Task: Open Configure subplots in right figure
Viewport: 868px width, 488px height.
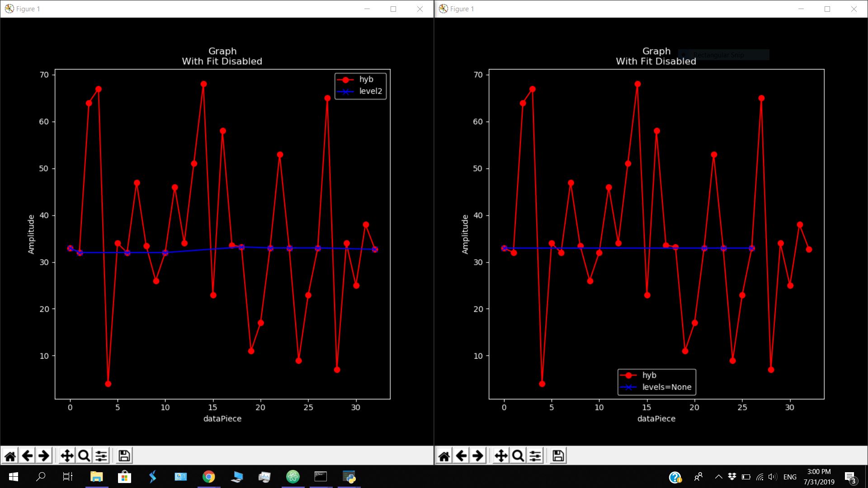Action: [x=535, y=455]
